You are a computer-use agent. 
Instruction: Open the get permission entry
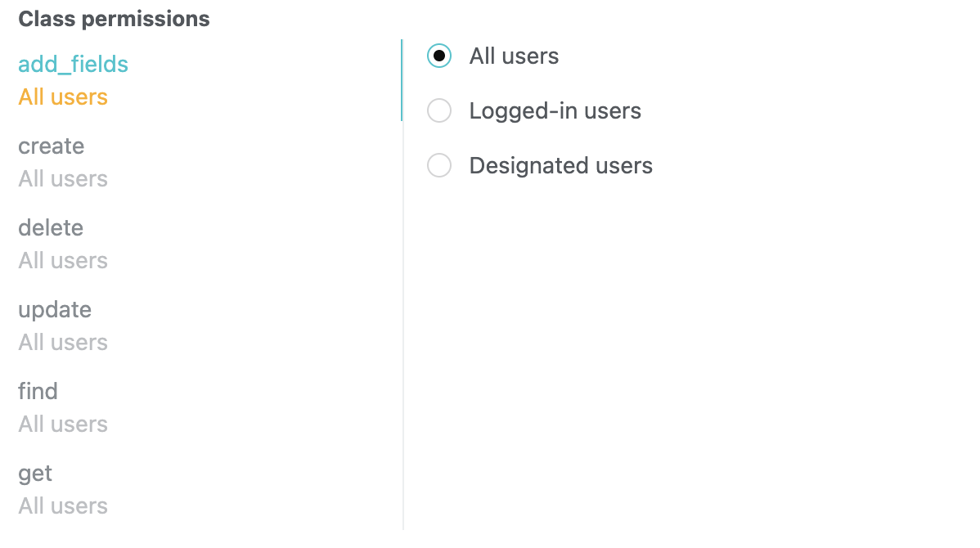coord(34,473)
